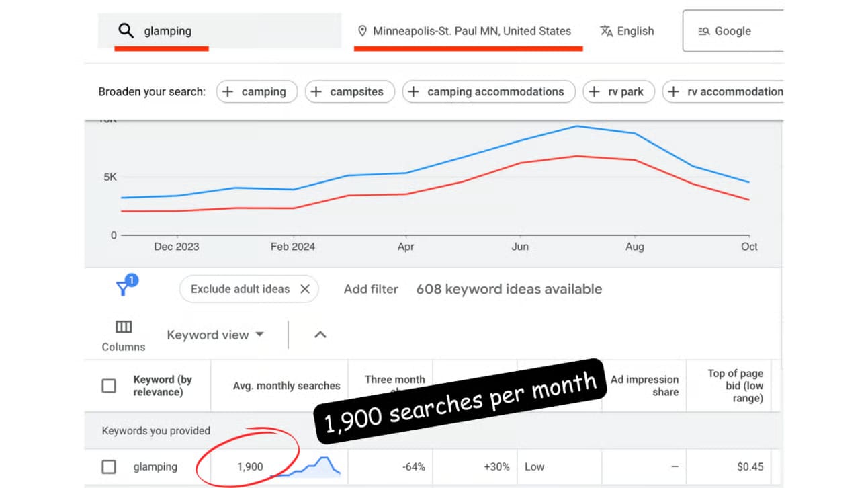Sort by Avg. monthly searches column
Viewport: 868px width, 488px height.
coord(287,386)
